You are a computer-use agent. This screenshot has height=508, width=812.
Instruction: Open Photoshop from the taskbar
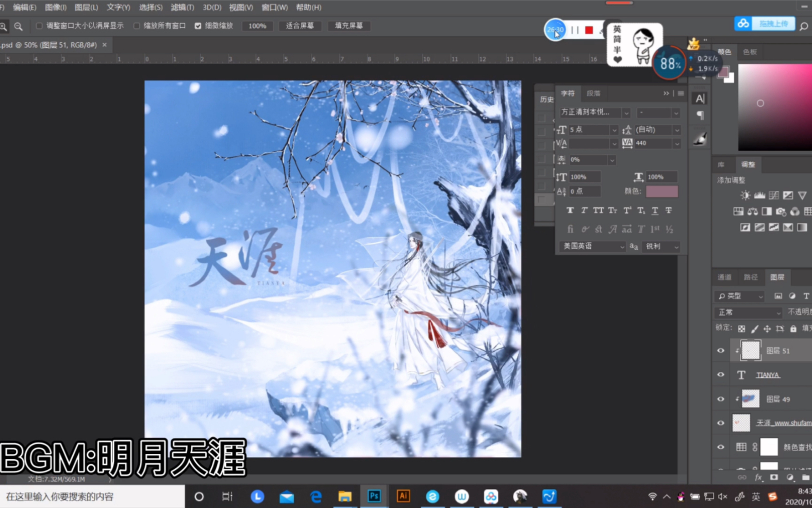374,496
